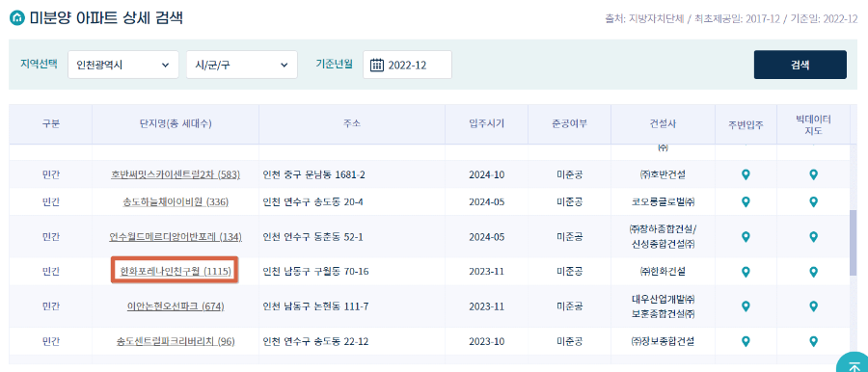Open 빅데이터 지도 pin for 이안논현오션파크
Image resolution: width=868 pixels, height=372 pixels.
pos(813,306)
